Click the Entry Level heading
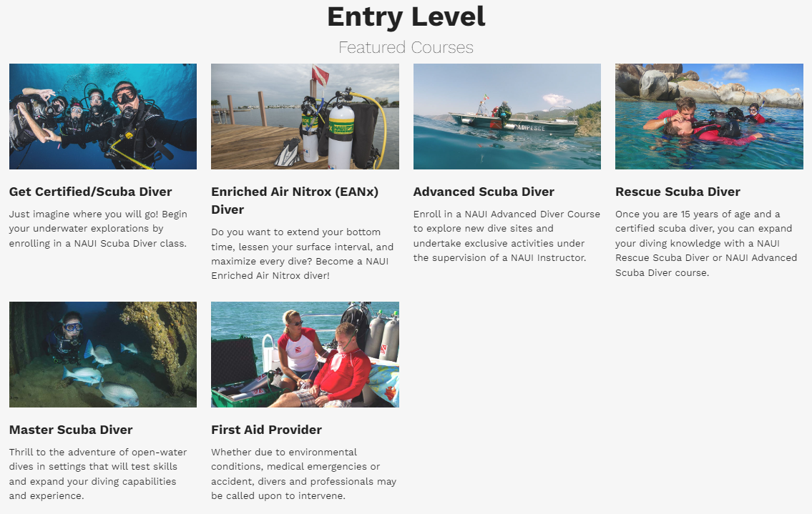 click(406, 16)
